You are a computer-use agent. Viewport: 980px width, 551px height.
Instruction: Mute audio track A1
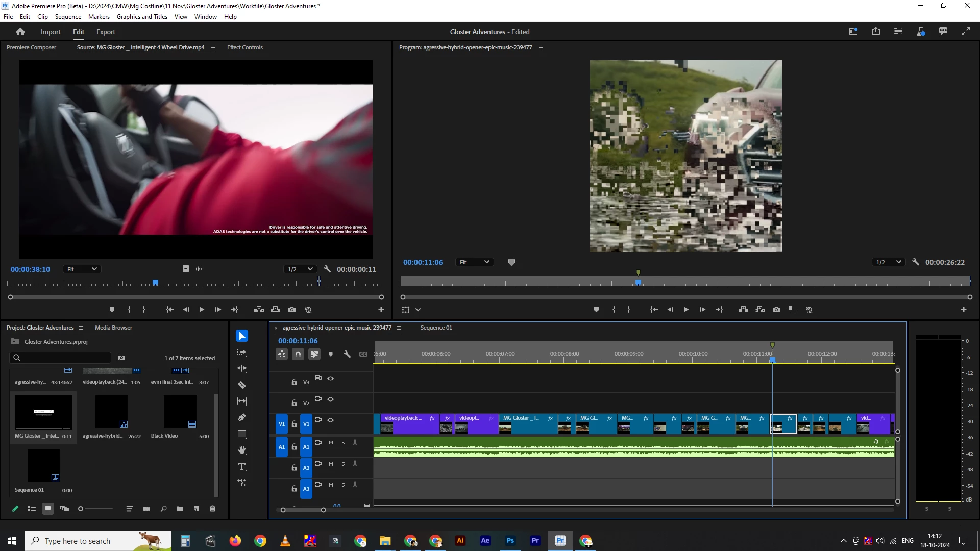pos(331,443)
